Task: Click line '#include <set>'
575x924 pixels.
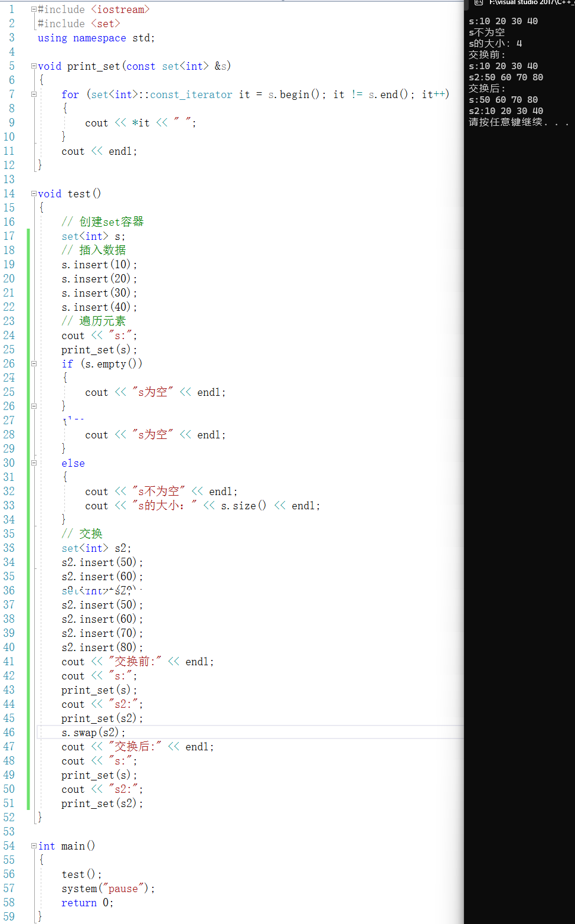Action: [x=79, y=24]
